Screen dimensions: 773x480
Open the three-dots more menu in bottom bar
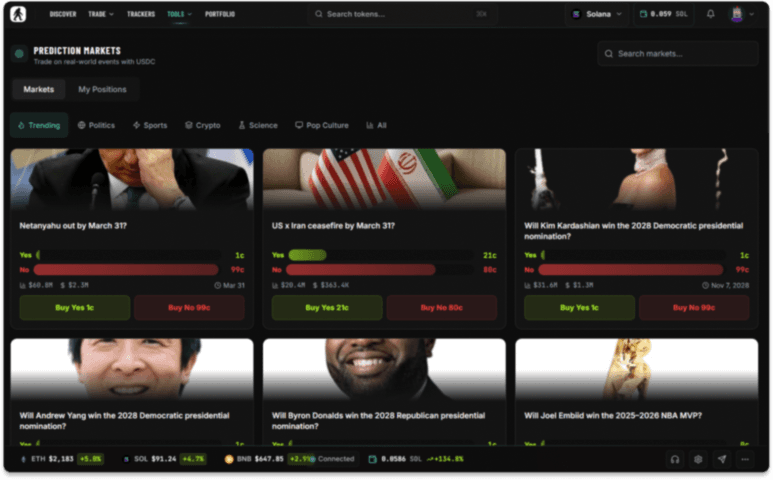745,459
